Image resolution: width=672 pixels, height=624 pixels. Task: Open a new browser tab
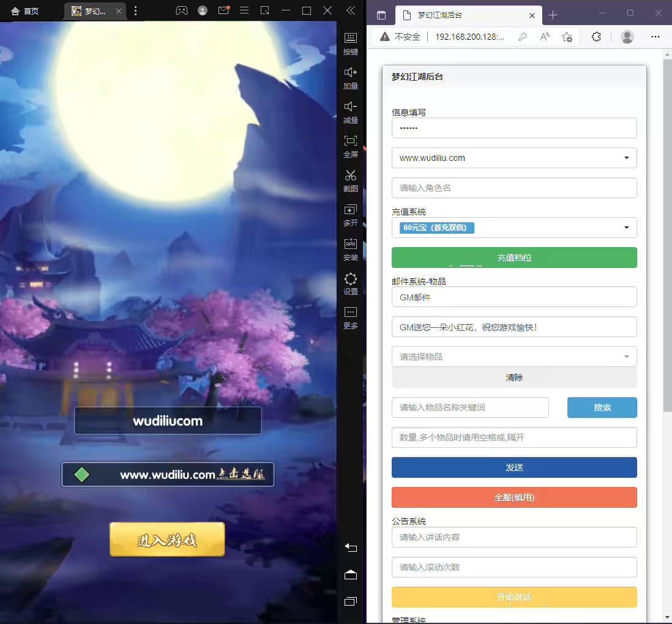point(553,15)
